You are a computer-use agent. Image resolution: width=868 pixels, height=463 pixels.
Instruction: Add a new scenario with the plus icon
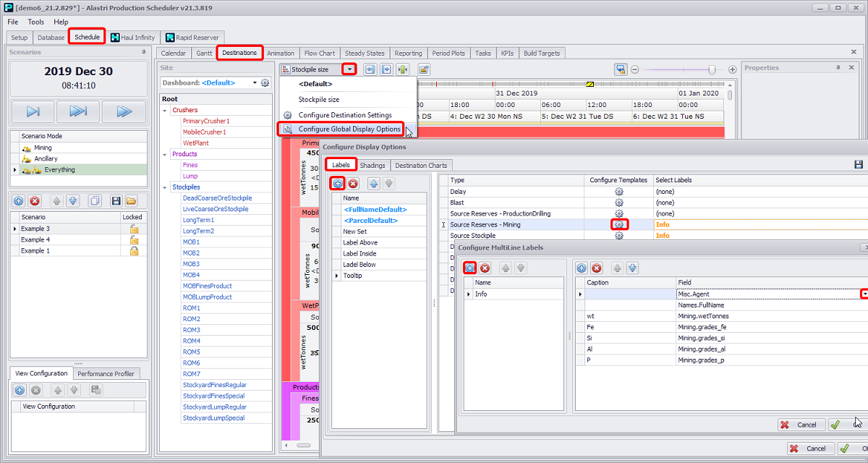point(19,200)
